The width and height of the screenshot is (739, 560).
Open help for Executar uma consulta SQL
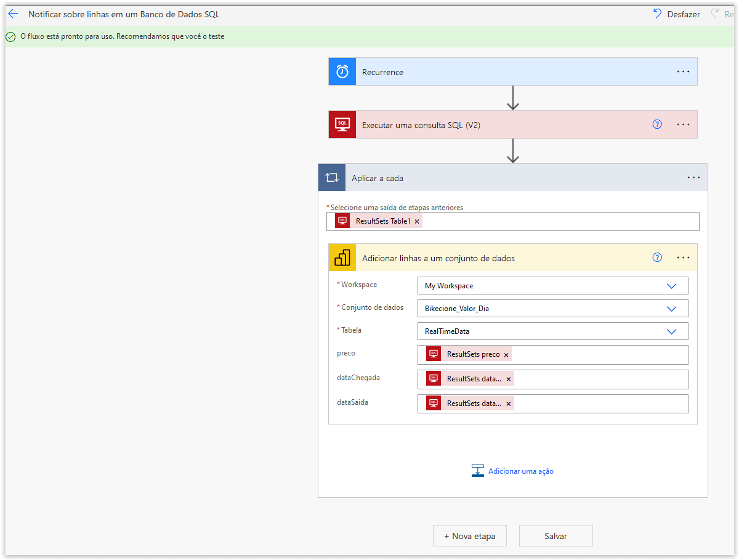click(x=657, y=124)
